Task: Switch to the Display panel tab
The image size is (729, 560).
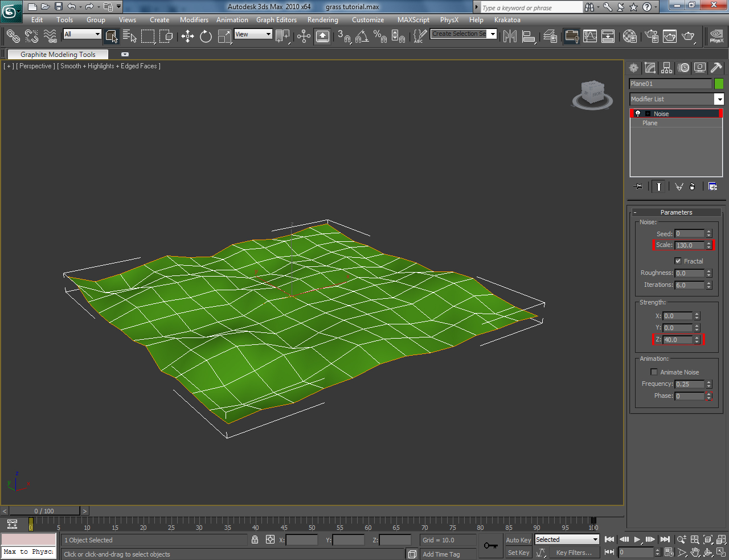Action: [700, 68]
